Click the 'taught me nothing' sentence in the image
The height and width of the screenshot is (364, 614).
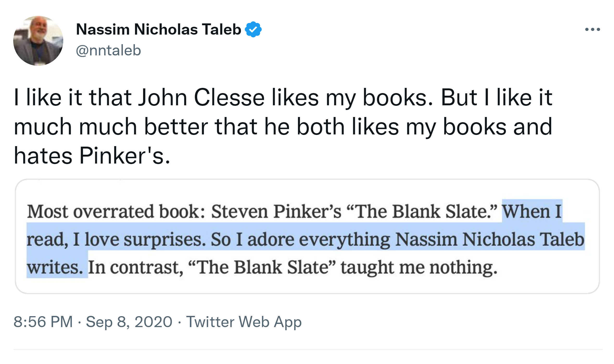[x=419, y=267]
